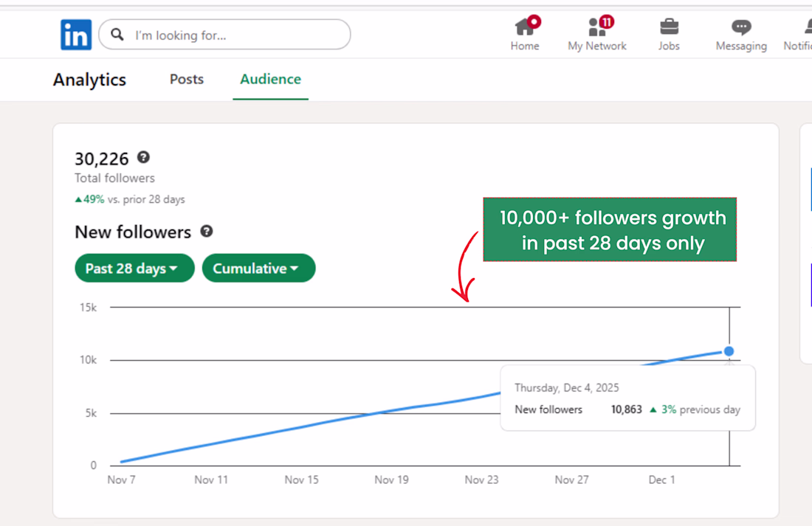Click the search magnifier icon
Screen dimensions: 812x526
point(117,35)
